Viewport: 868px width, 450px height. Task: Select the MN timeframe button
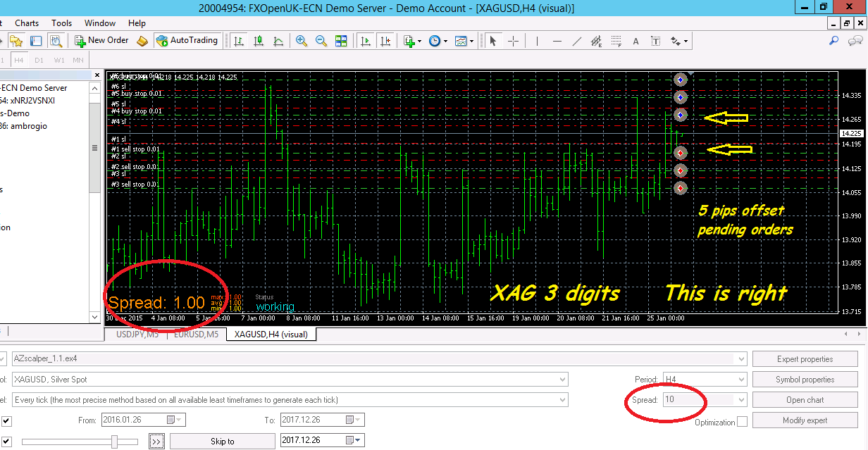click(78, 60)
